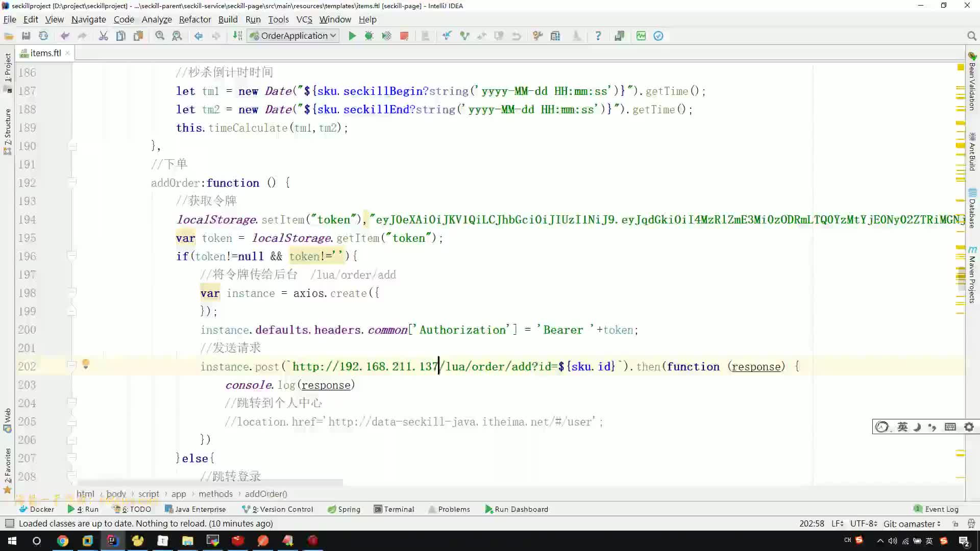This screenshot has height=551, width=980.
Task: Run OrderApplication with the green play icon
Action: (x=352, y=36)
